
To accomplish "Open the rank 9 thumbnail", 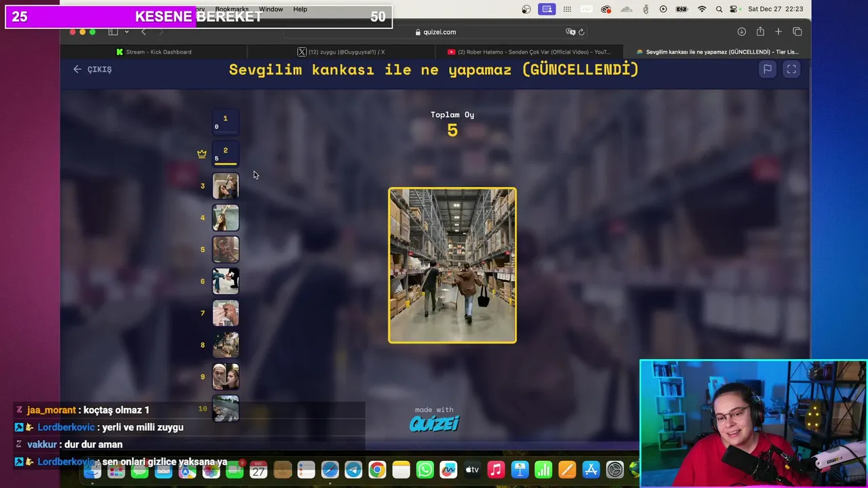I will (226, 377).
